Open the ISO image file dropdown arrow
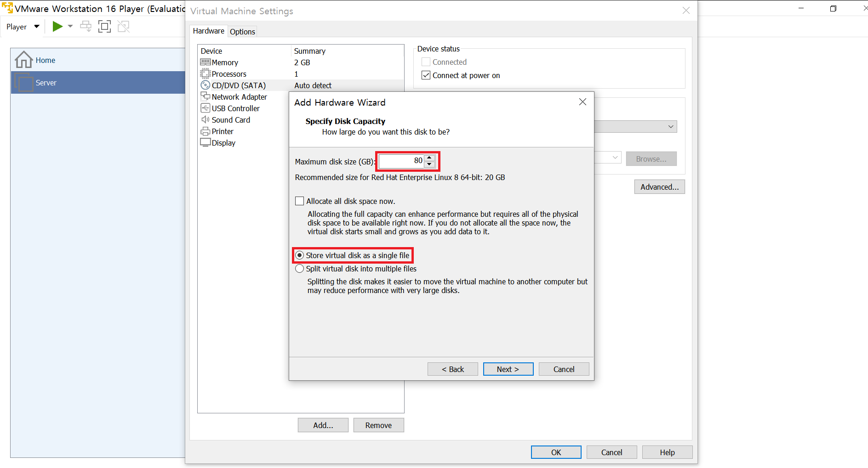868x468 pixels. [x=615, y=158]
